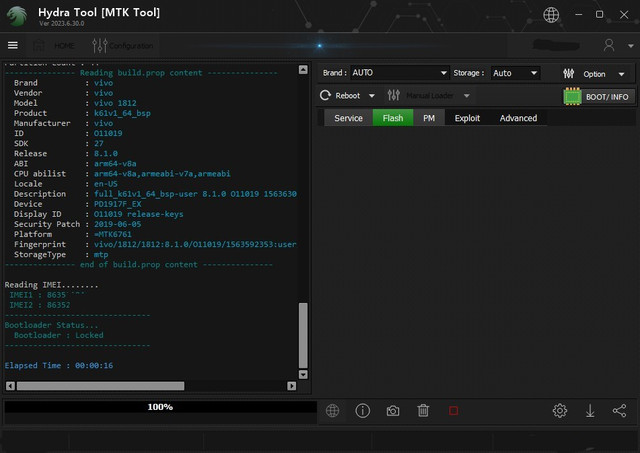Click the Configuration label in the navigation bar

pos(131,46)
